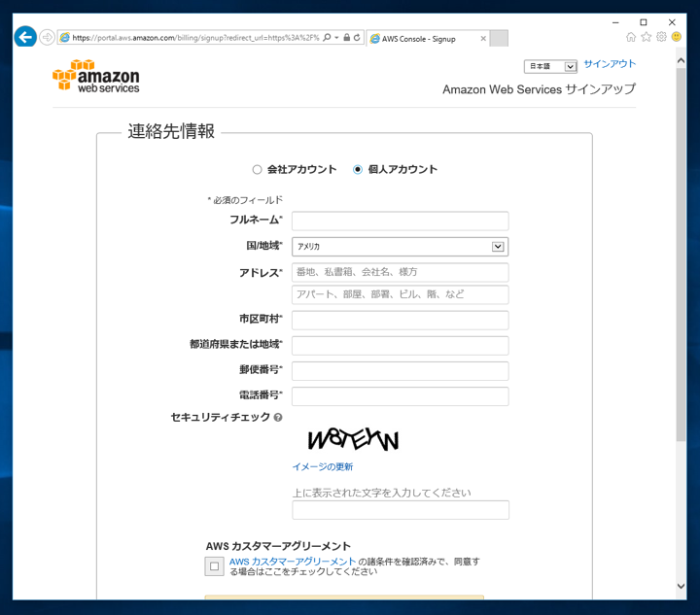This screenshot has width=700, height=615.
Task: Click the Amazon Web Services サインアップ title text
Action: [539, 89]
